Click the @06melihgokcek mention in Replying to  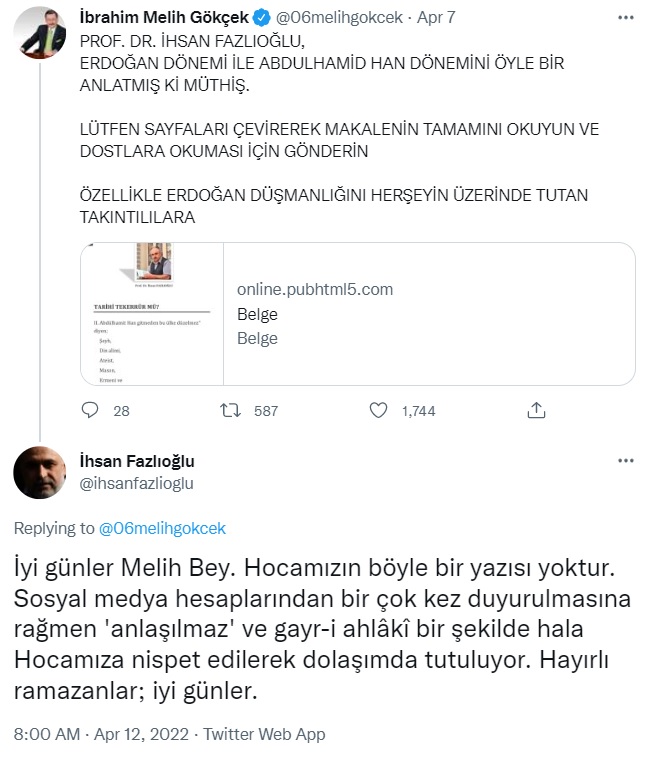click(x=164, y=527)
